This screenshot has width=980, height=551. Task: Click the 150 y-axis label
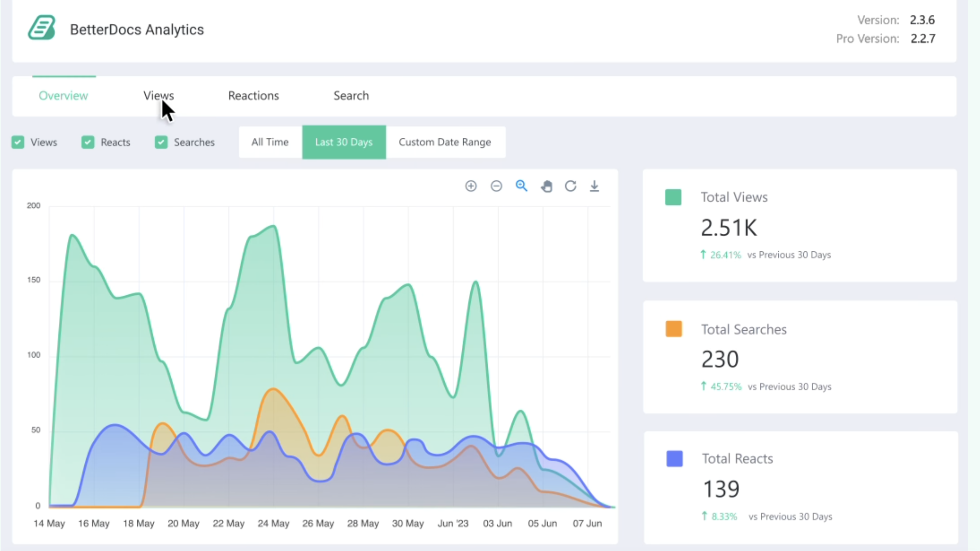[34, 280]
